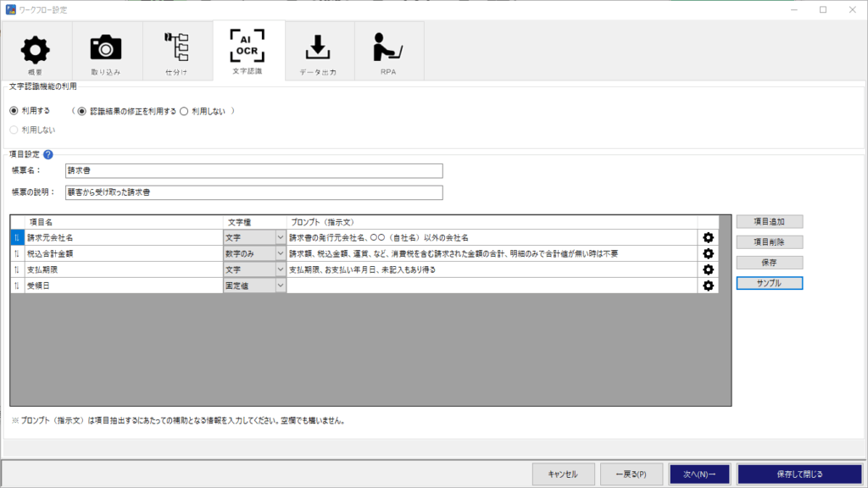Click the blue help icon beside 項目設定

click(x=48, y=154)
